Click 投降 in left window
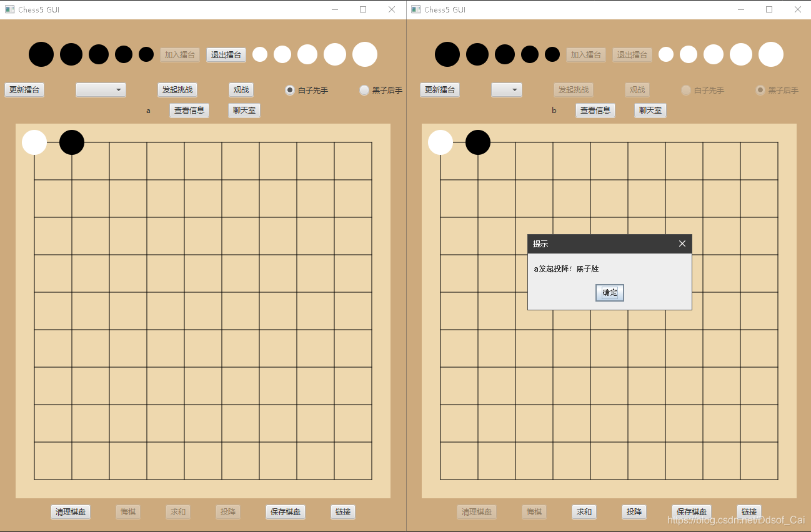The image size is (811, 532). click(x=228, y=512)
